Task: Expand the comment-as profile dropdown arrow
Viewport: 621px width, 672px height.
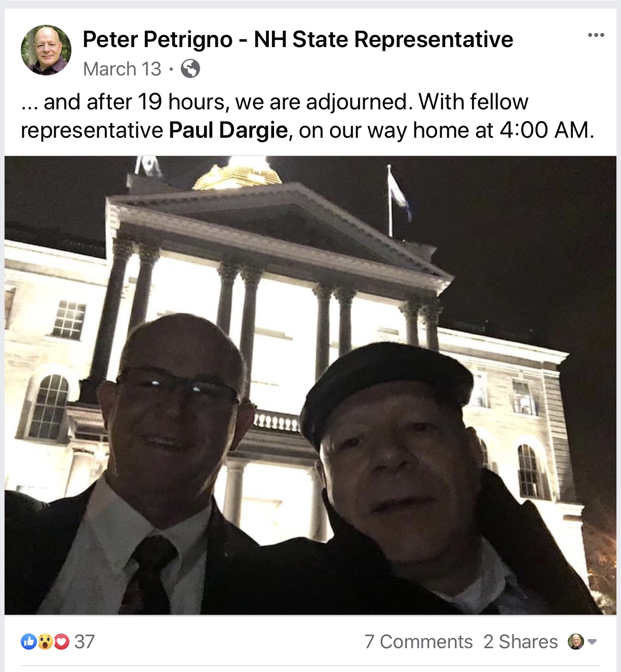Action: tap(592, 642)
